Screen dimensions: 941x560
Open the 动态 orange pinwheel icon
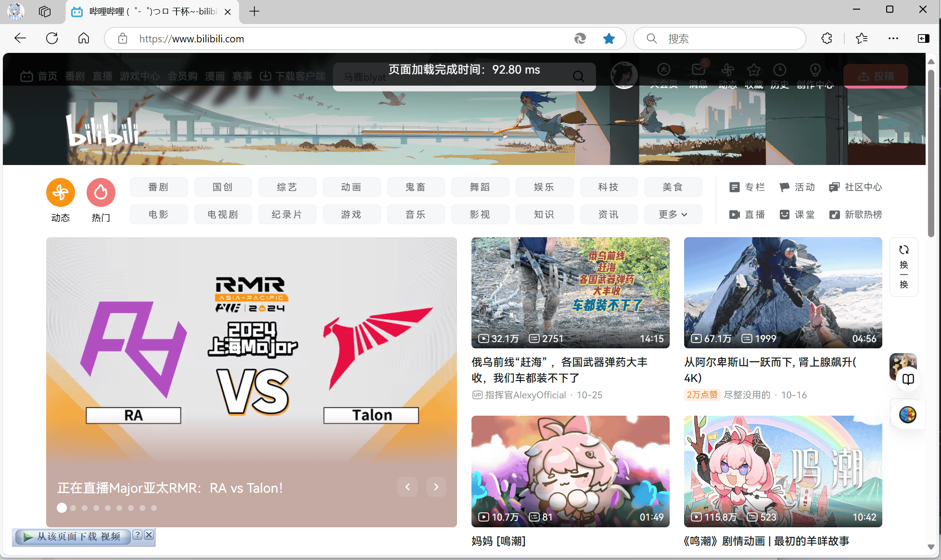coord(61,192)
